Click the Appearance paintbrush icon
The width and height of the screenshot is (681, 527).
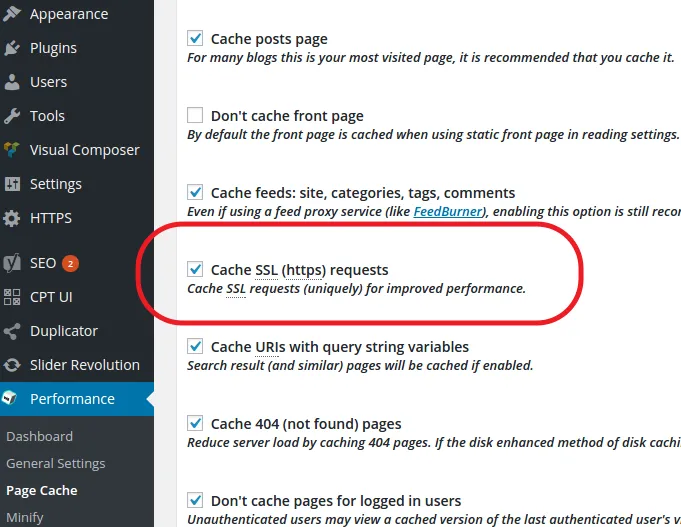[12, 14]
